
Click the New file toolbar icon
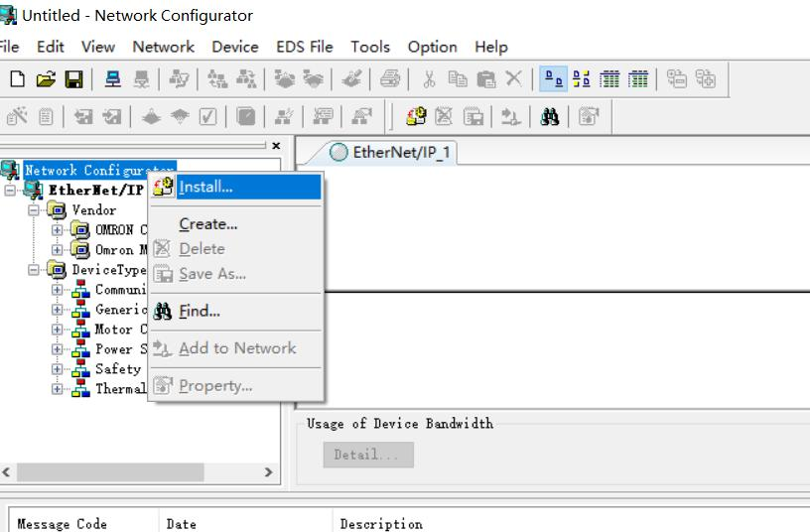point(17,79)
